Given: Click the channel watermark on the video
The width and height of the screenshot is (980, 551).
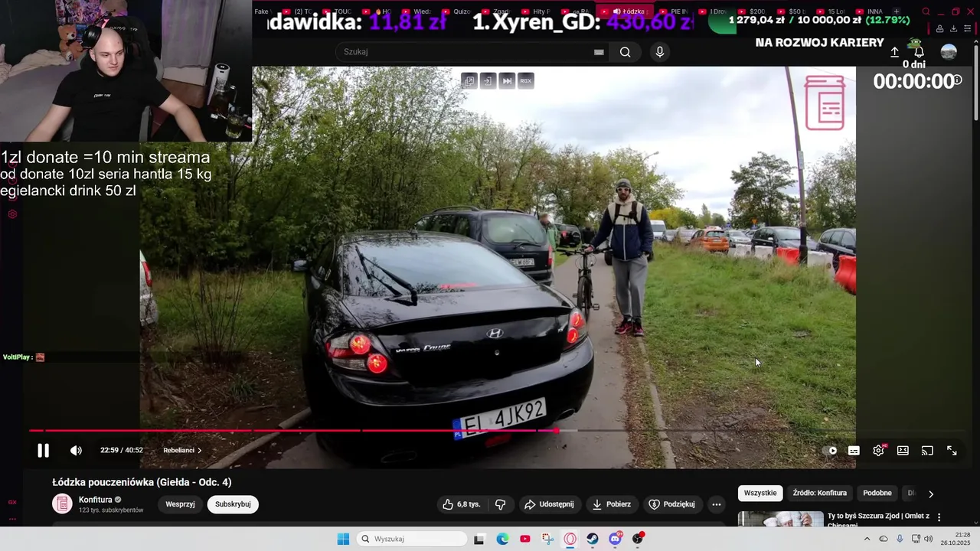Looking at the screenshot, I should point(825,103).
